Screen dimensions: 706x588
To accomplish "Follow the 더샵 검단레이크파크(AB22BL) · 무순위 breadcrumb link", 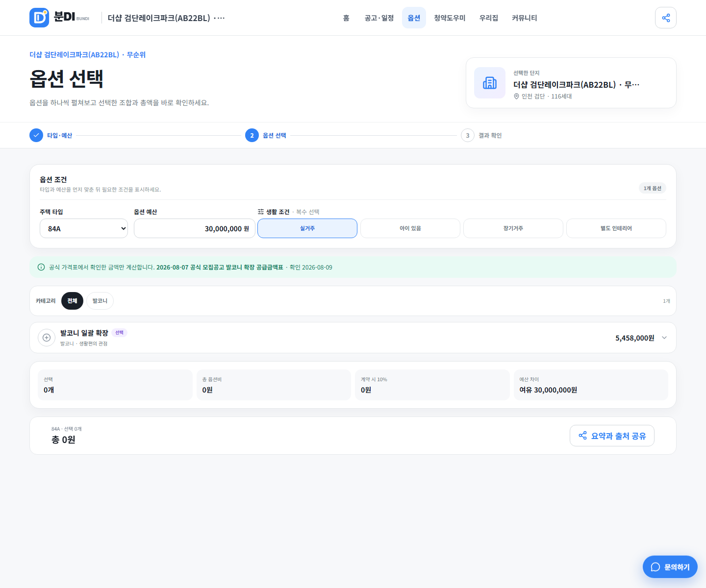I will (87, 55).
